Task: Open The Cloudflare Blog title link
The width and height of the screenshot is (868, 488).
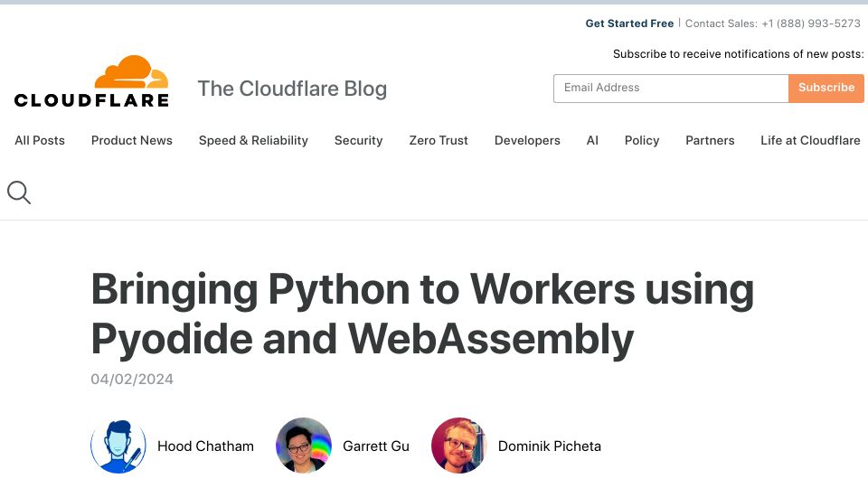Action: (292, 89)
